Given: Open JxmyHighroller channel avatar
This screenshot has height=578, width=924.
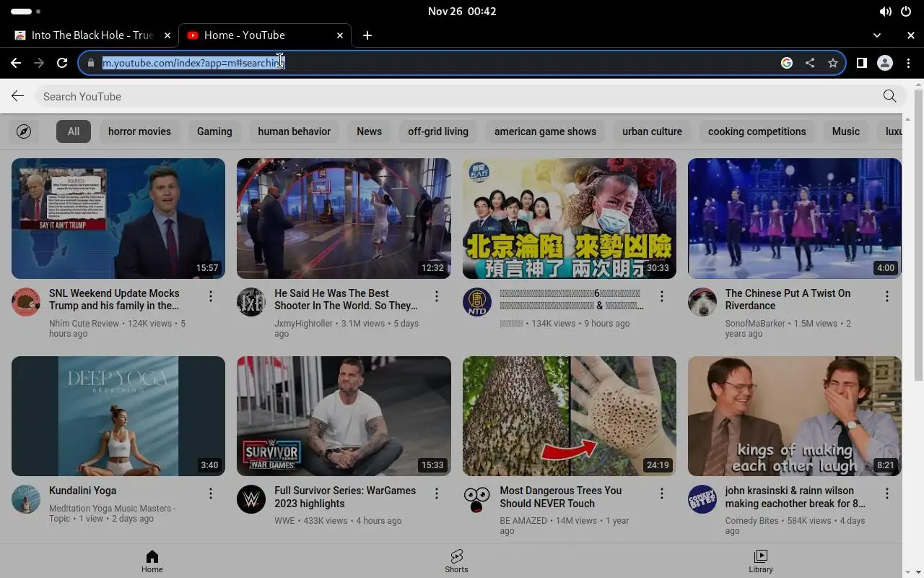Looking at the screenshot, I should (x=251, y=302).
